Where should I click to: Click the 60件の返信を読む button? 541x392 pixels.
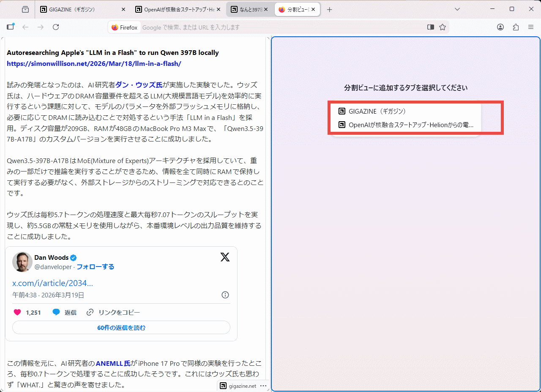pos(121,328)
